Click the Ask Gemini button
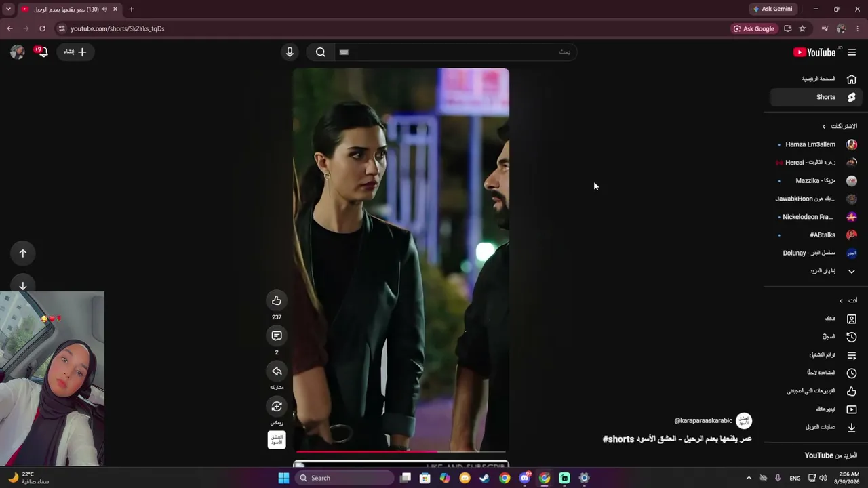 pos(772,9)
